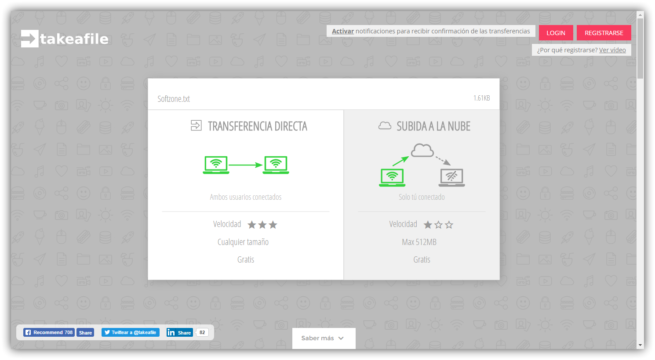Click the Ambos usuarios conectados text
This screenshot has width=655, height=360.
pos(246,197)
